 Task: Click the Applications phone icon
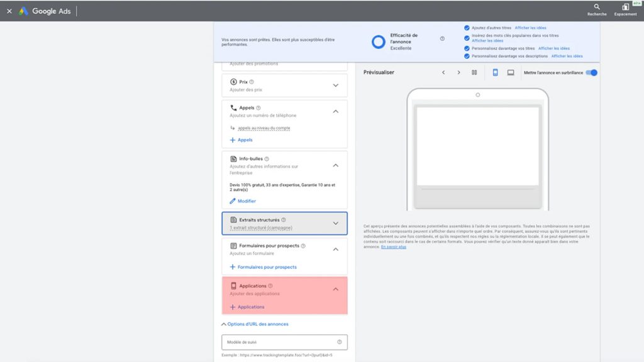(233, 286)
